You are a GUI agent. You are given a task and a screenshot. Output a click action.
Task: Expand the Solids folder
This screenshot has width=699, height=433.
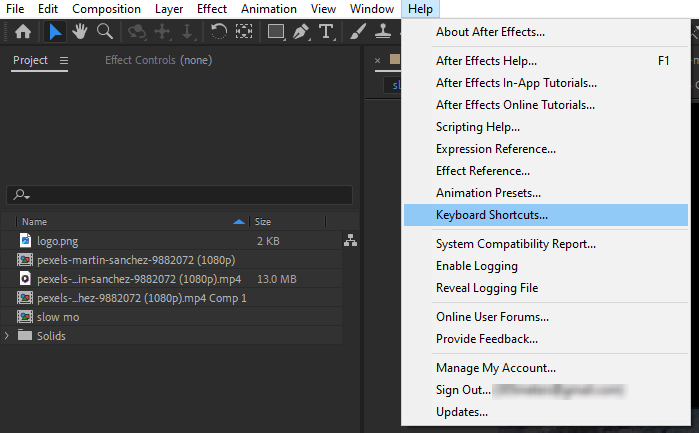tap(8, 336)
